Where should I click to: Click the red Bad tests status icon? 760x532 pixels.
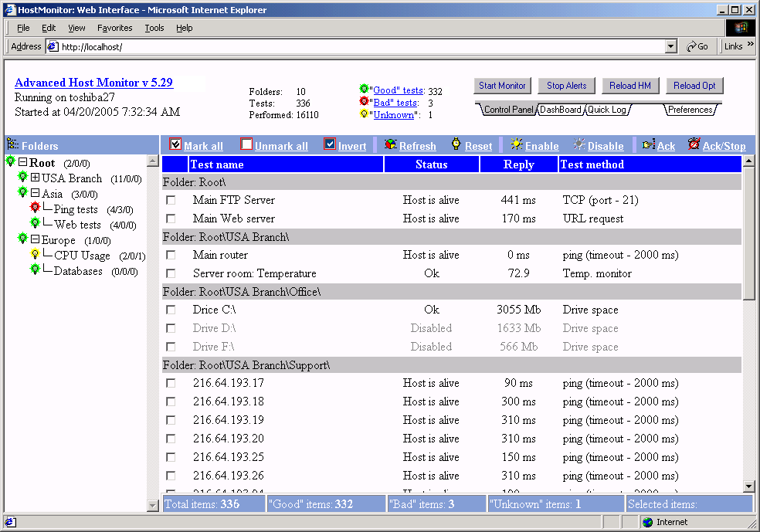[x=364, y=101]
